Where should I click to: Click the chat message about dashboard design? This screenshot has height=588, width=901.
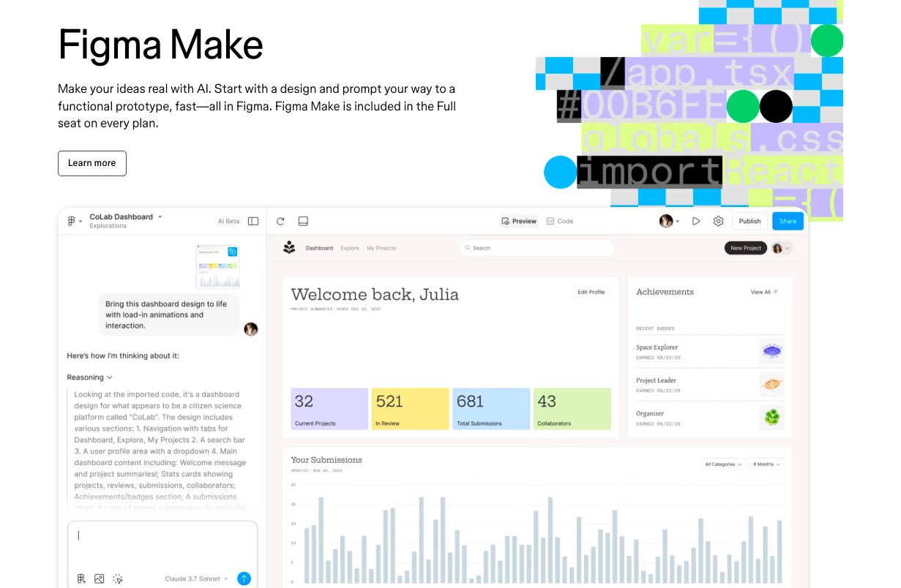(169, 315)
